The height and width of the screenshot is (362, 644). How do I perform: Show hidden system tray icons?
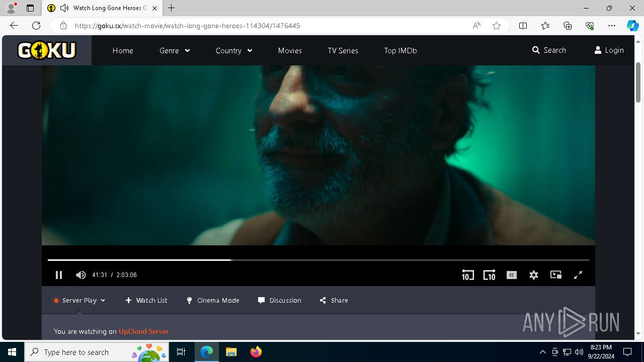click(x=543, y=352)
